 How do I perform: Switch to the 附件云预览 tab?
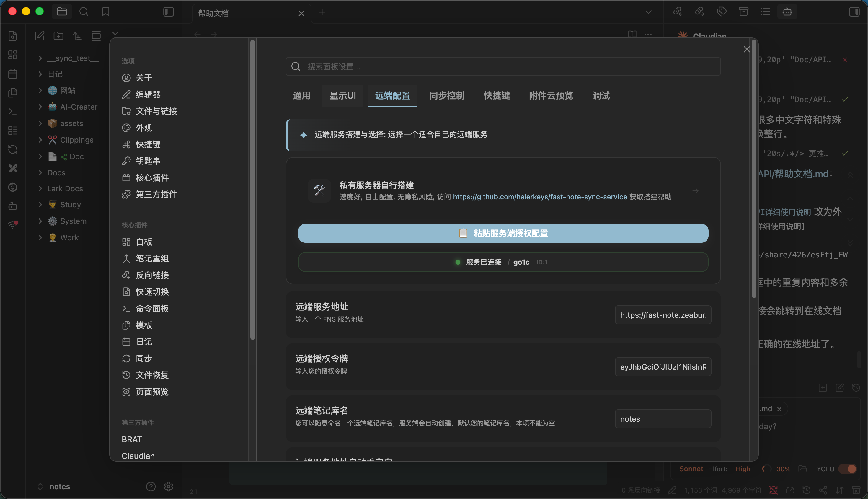[551, 95]
